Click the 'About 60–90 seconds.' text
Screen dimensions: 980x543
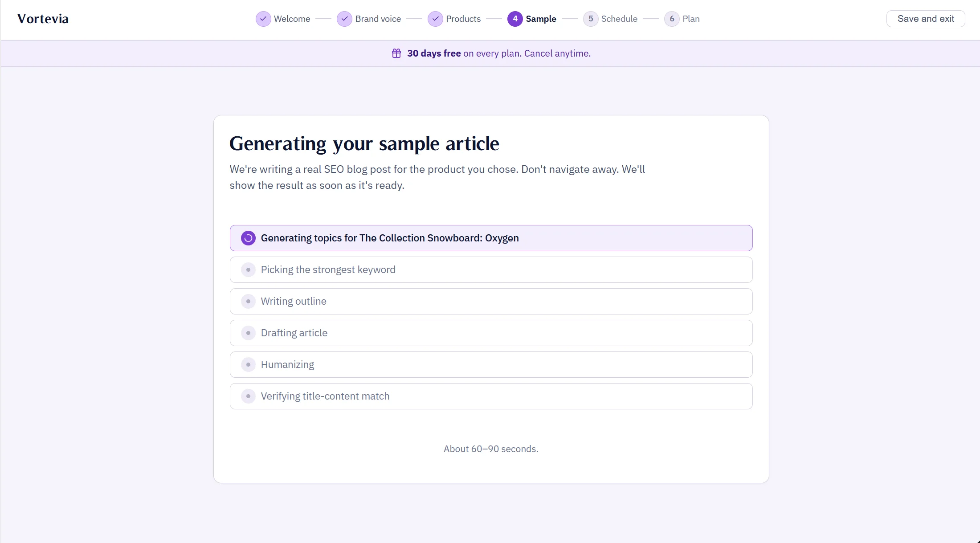click(x=491, y=449)
